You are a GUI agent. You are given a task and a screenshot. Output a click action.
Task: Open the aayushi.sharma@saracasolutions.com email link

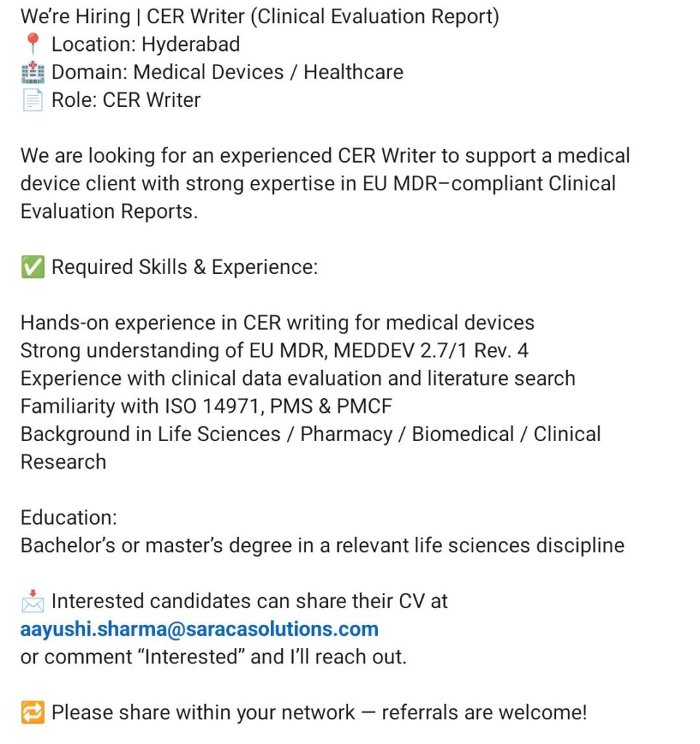[199, 628]
